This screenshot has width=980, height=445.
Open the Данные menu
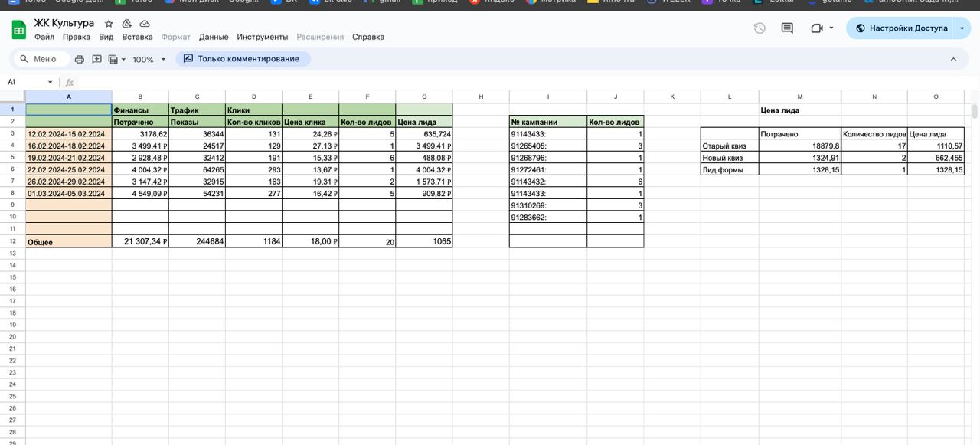(214, 37)
